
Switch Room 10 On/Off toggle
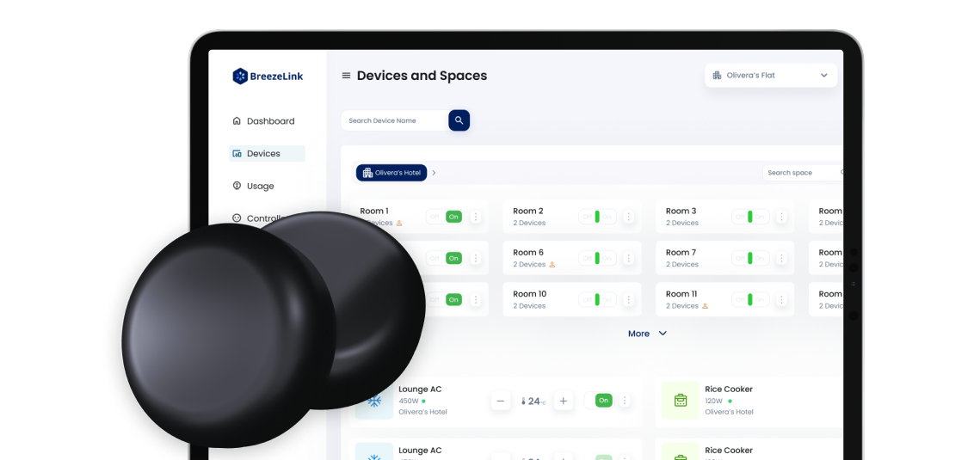(x=597, y=299)
